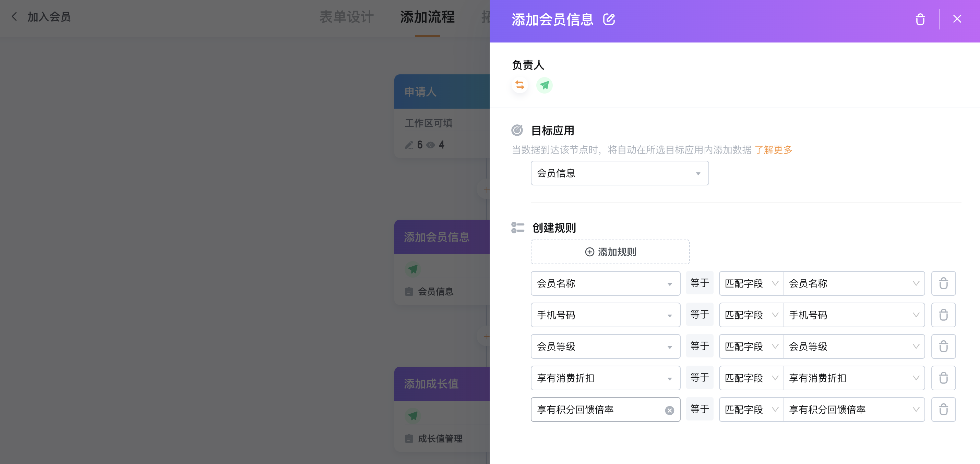980x464 pixels.
Task: Delete the 会员名称 rule row
Action: click(943, 283)
